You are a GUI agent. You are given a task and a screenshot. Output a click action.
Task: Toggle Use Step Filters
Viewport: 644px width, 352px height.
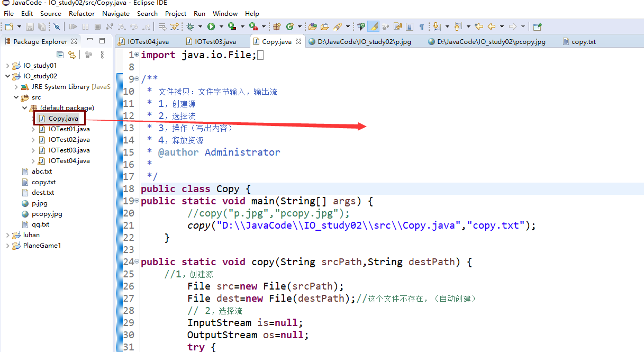click(174, 26)
